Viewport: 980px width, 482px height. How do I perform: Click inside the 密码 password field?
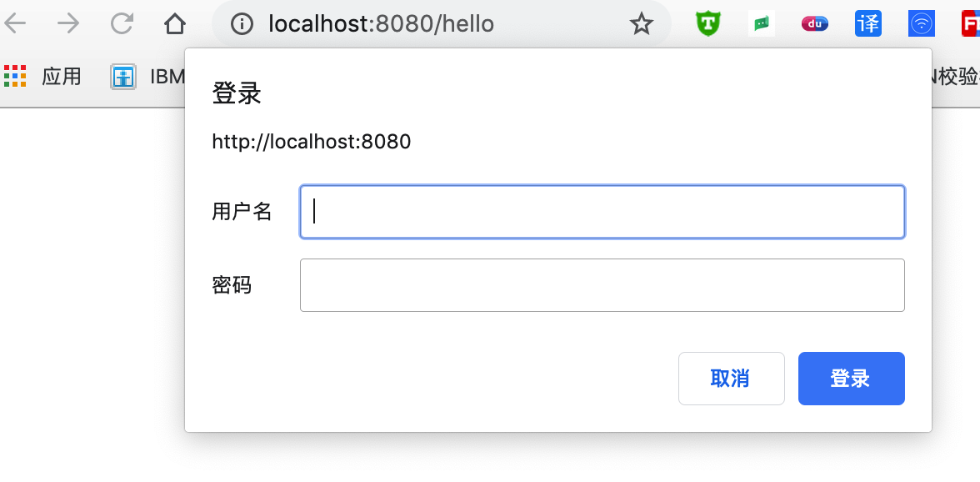coord(602,285)
